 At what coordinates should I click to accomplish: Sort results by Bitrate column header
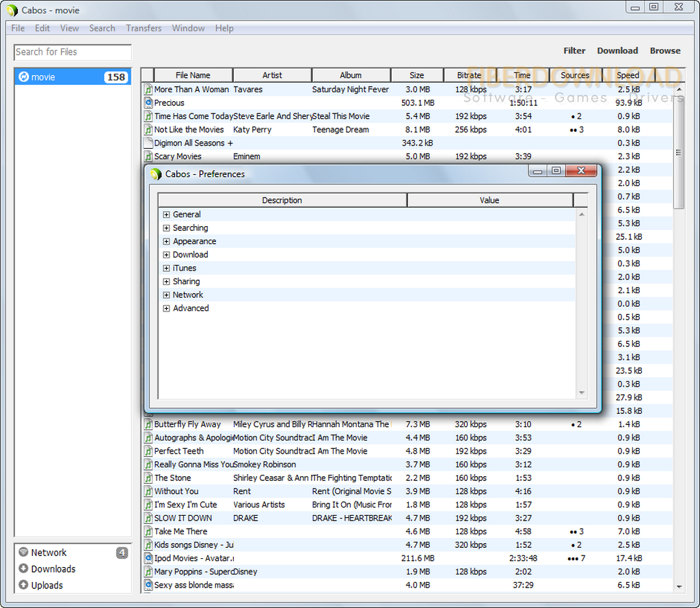point(469,75)
